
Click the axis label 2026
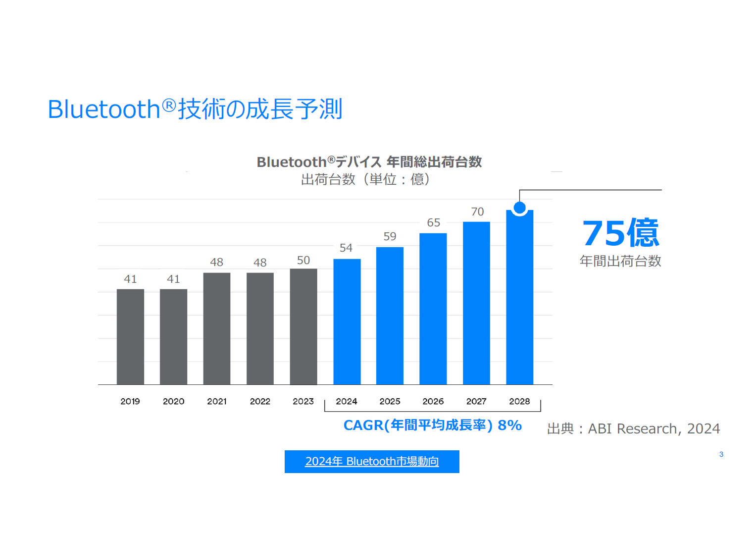pos(433,401)
